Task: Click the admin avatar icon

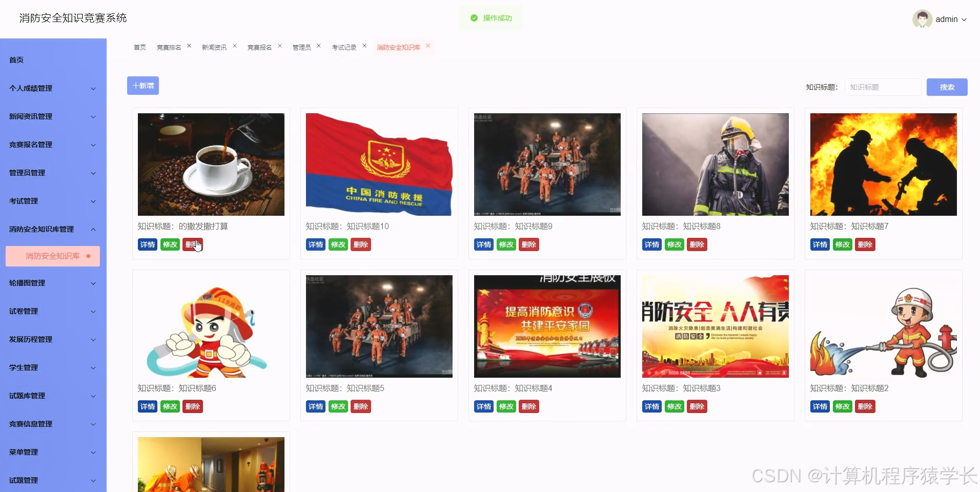Action: pyautogui.click(x=922, y=19)
